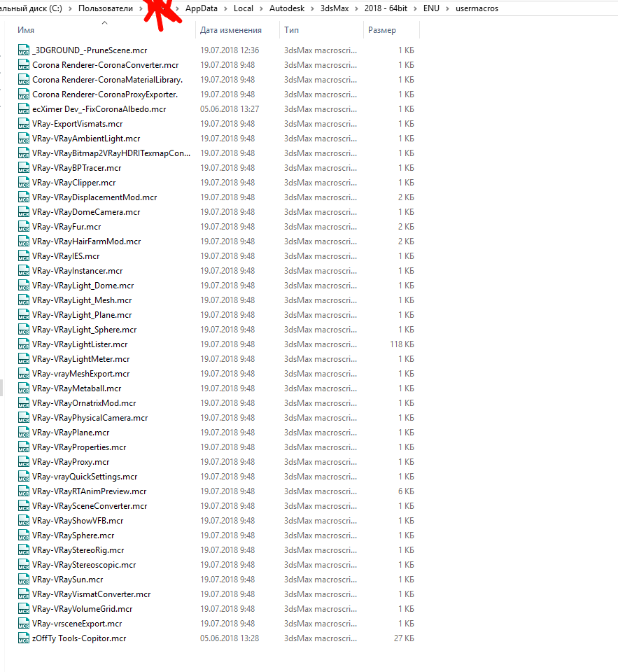Select file VRay-VRayOrnatrixMod.mcr
The height and width of the screenshot is (672, 618).
click(x=84, y=403)
